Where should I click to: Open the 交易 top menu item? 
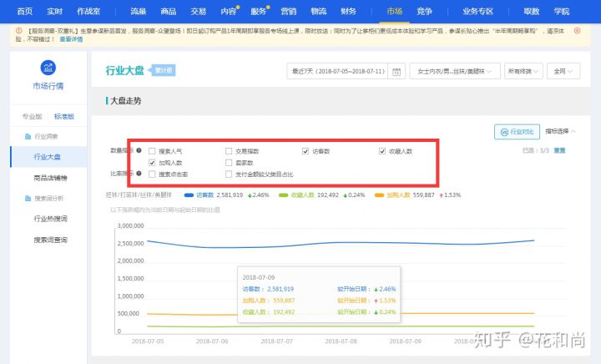(x=198, y=11)
